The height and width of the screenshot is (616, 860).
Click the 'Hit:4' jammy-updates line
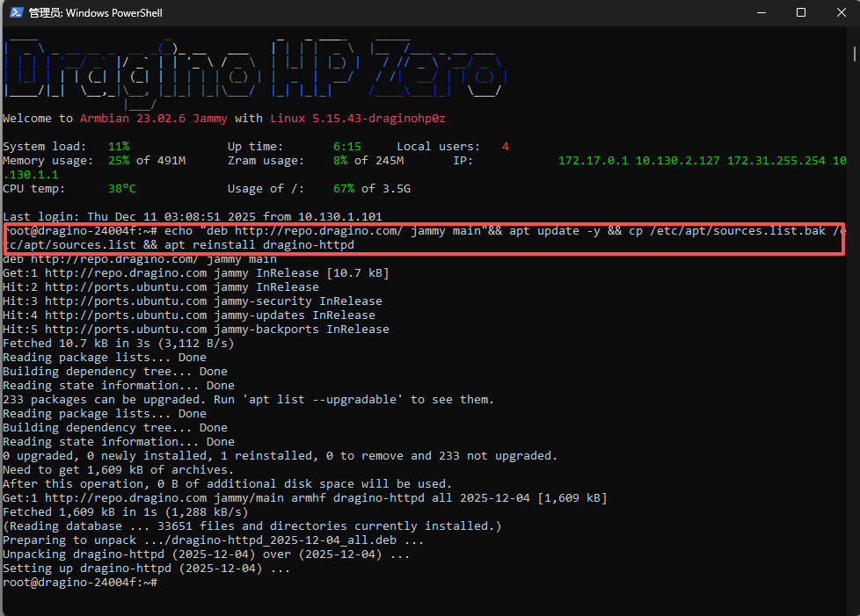pyautogui.click(x=189, y=315)
